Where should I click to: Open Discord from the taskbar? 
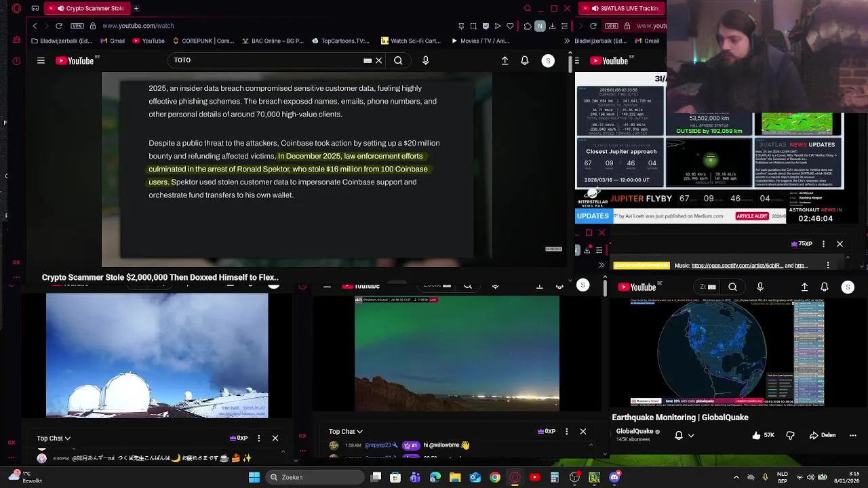(x=614, y=477)
